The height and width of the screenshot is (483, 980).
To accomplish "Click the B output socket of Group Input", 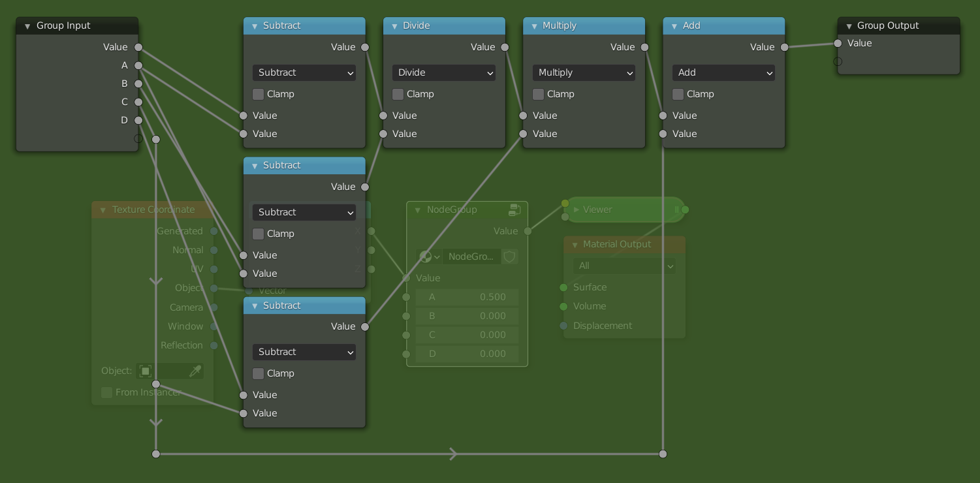I will click(138, 84).
